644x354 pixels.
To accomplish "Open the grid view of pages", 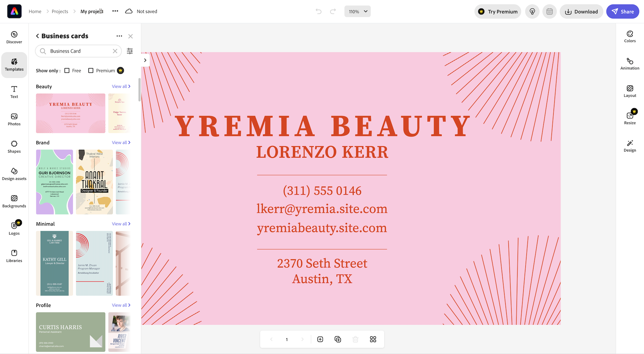I will pyautogui.click(x=373, y=339).
